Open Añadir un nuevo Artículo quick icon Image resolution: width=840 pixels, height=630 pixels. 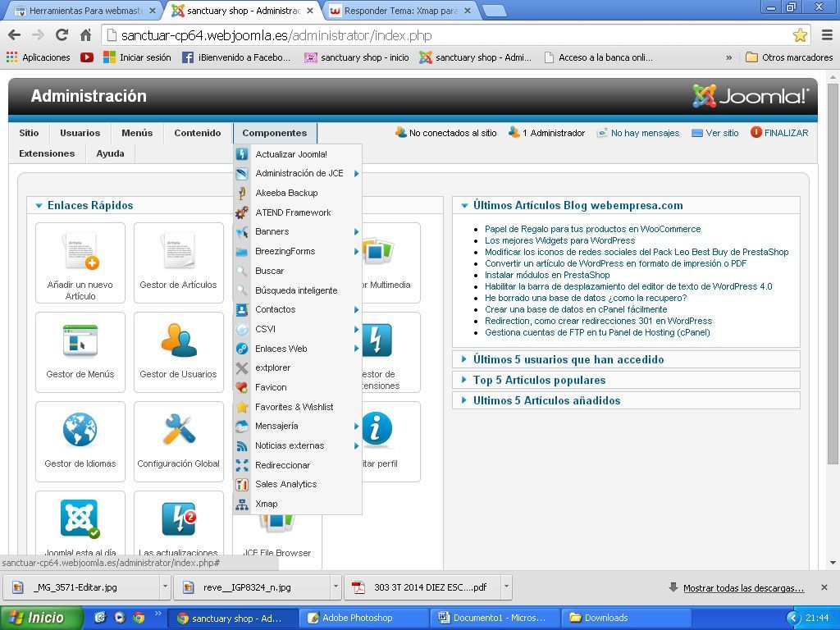coord(80,263)
